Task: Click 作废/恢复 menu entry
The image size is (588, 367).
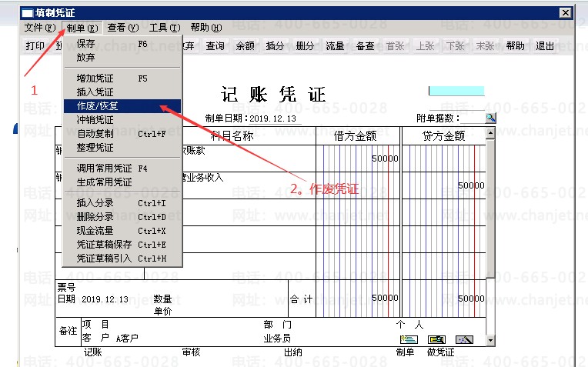Action: 122,106
